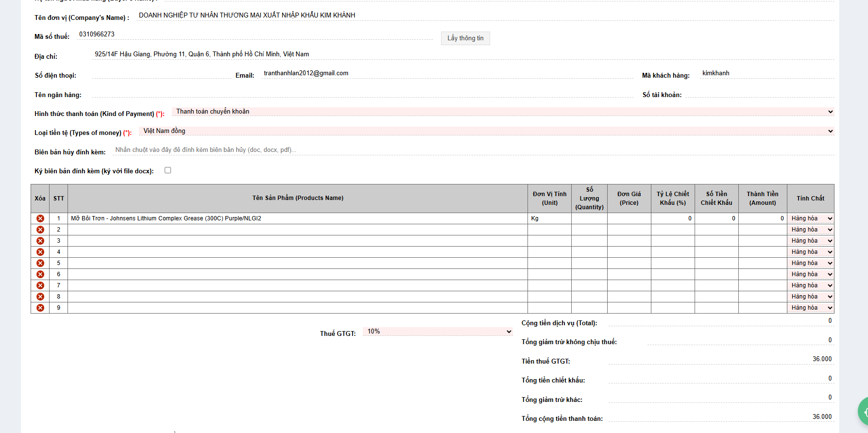Click the 'Tên Sản Phẩm' column header
Screen dimensions: 868x433
pos(298,198)
